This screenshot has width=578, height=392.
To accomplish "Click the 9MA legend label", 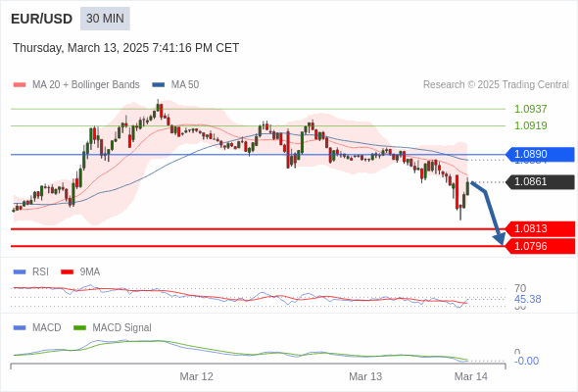I will 90,272.
